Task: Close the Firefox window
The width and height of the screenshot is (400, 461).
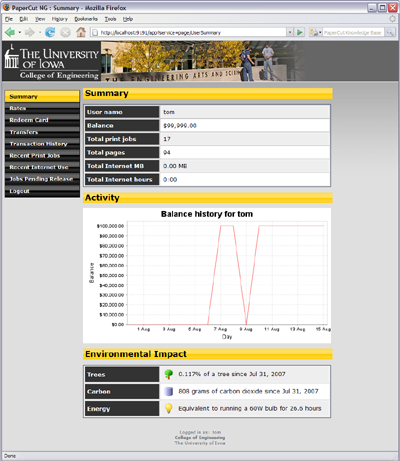Action: point(393,8)
